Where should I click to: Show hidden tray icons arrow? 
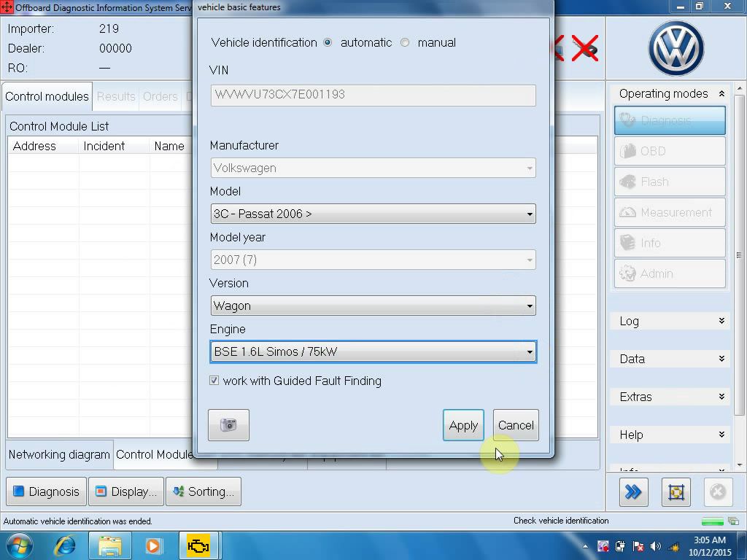[585, 546]
